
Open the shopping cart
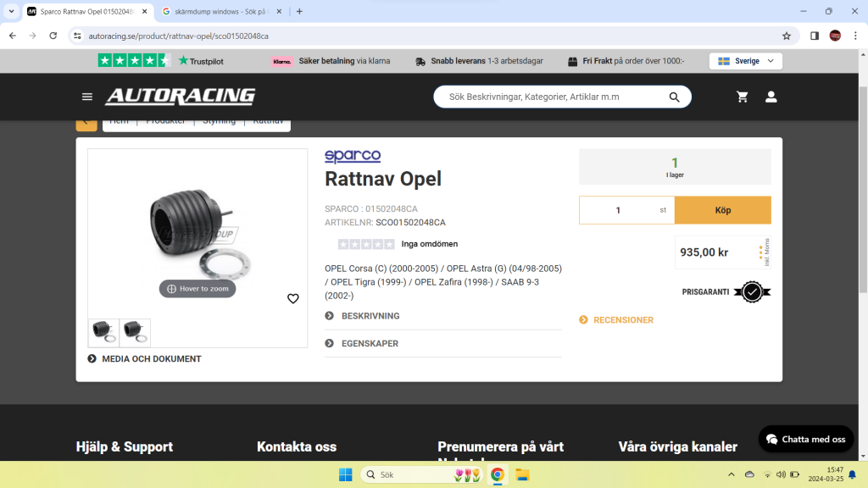click(743, 97)
